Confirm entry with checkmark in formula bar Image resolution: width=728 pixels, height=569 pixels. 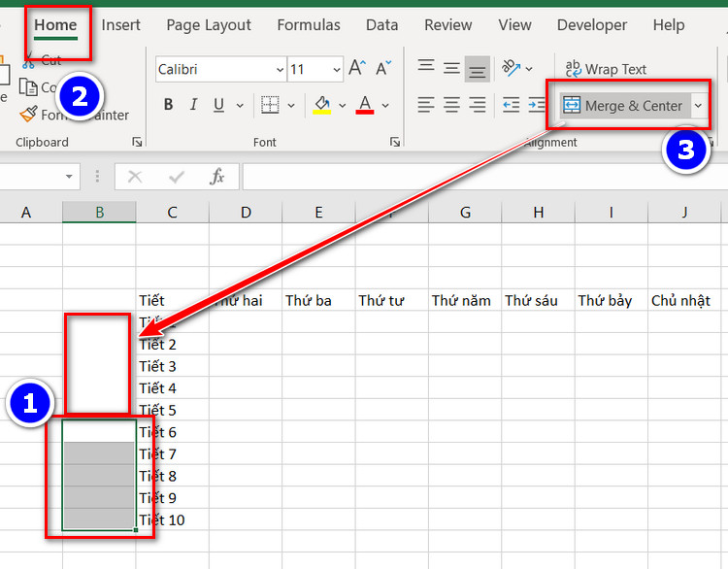[x=177, y=177]
